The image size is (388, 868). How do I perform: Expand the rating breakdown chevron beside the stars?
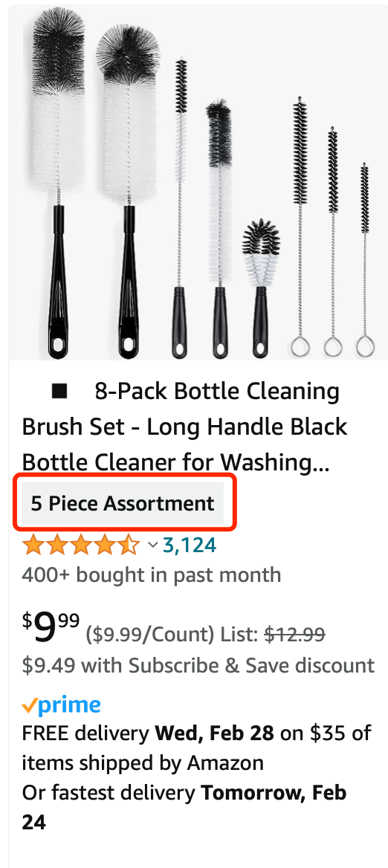pyautogui.click(x=153, y=545)
